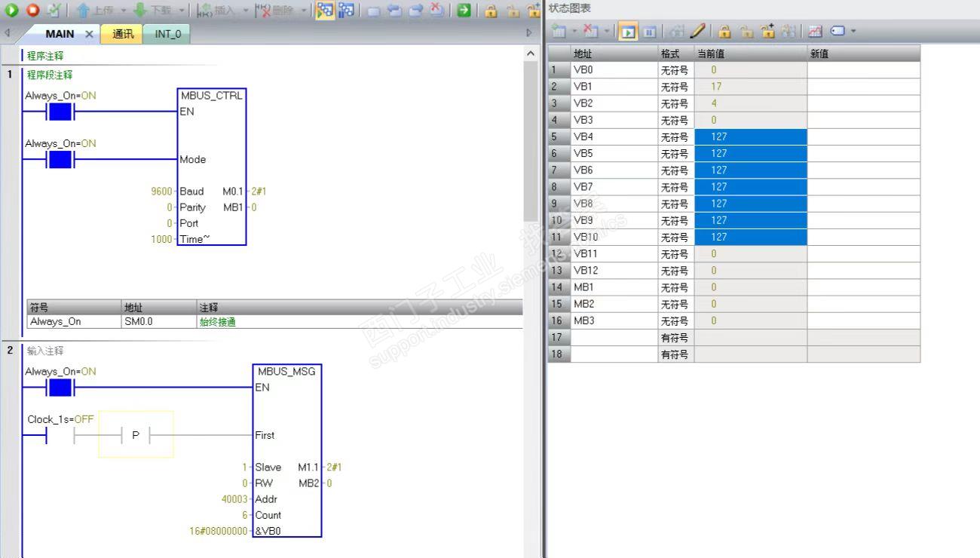Screen dimensions: 980x558
Task: Click the Insert (插入) toolbar button
Action: pyautogui.click(x=216, y=11)
